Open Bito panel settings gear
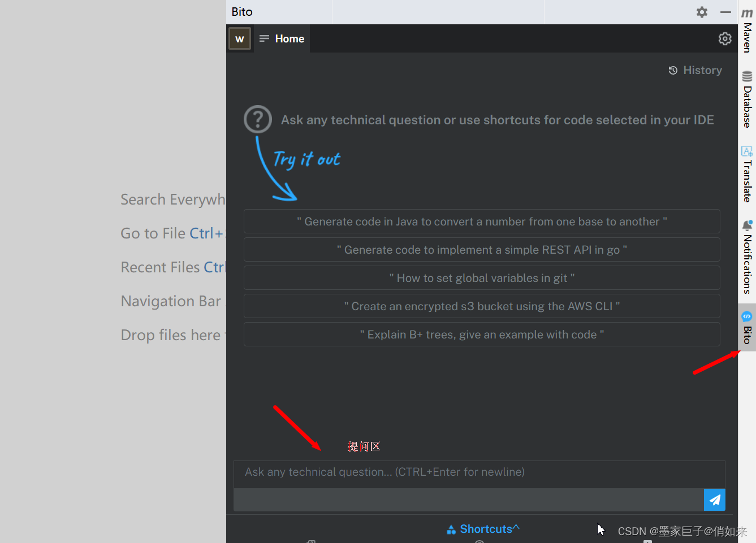Screen dimensions: 756x543 tap(725, 38)
